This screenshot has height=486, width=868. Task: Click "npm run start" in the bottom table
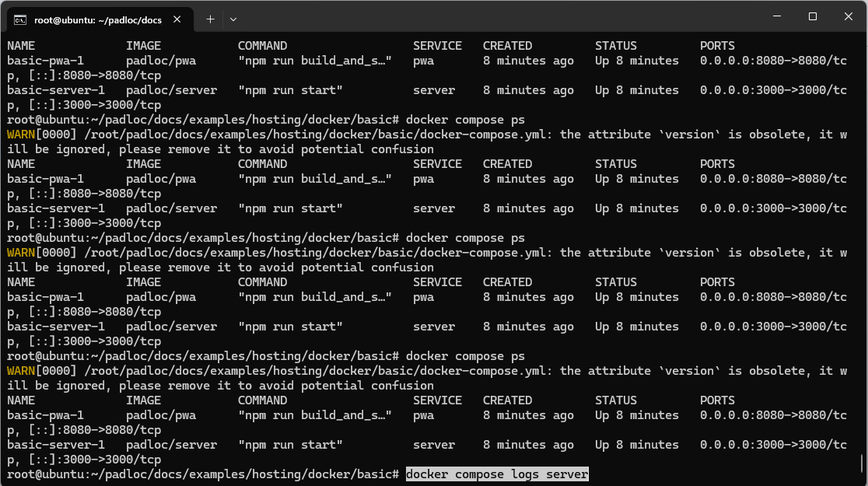291,445
